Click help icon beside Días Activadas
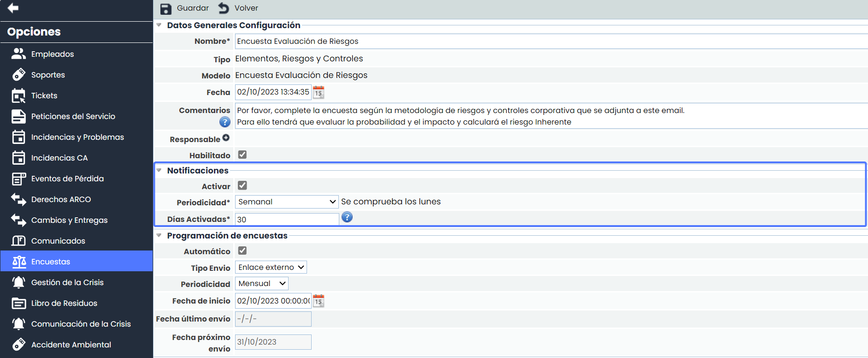The image size is (868, 358). pos(347,217)
